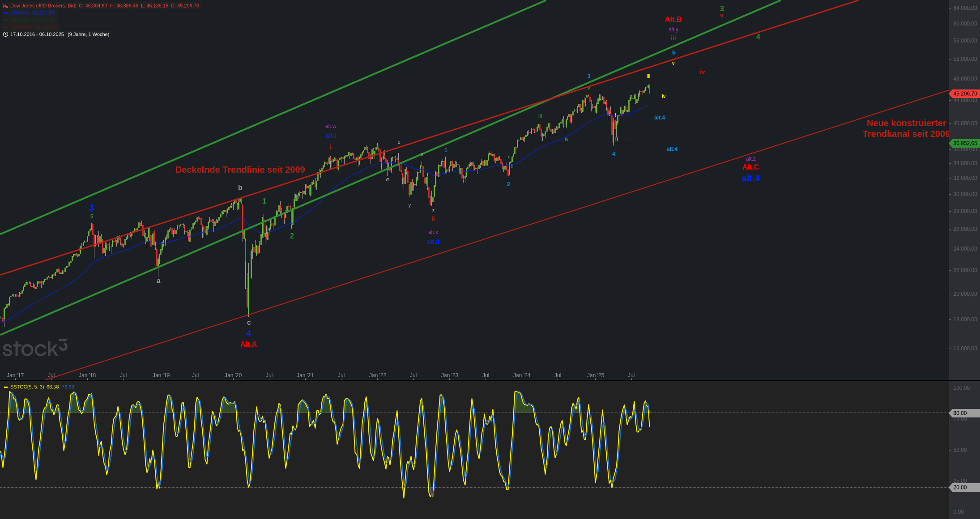Open the 17.10.2016 - 06.10.2025 date range
Image resolution: width=980 pixels, height=519 pixels.
[37, 34]
